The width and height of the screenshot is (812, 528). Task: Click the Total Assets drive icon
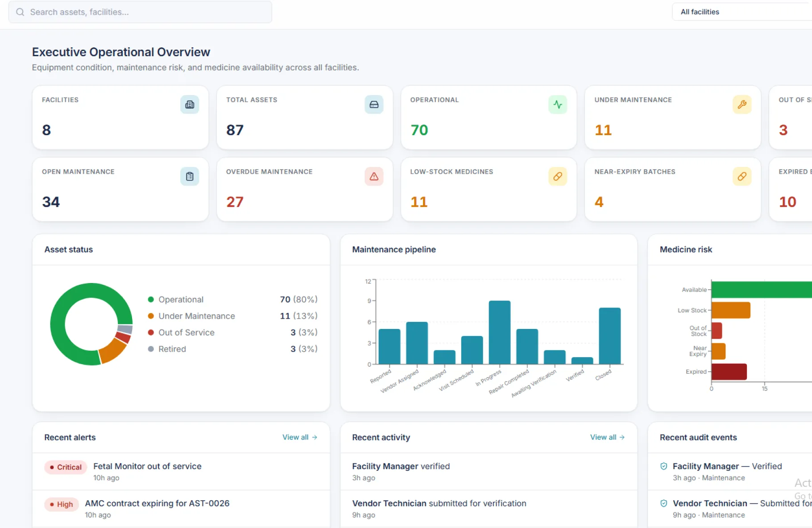[x=374, y=104]
